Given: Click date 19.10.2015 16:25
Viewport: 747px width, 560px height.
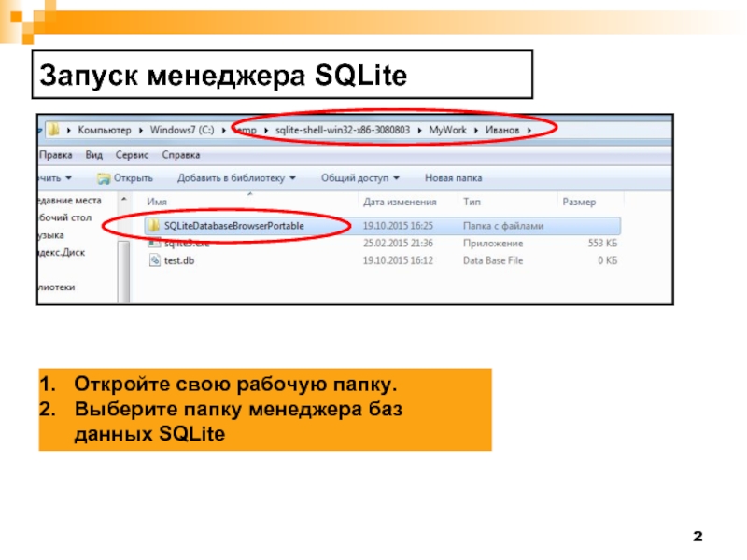Looking at the screenshot, I should pos(398,226).
